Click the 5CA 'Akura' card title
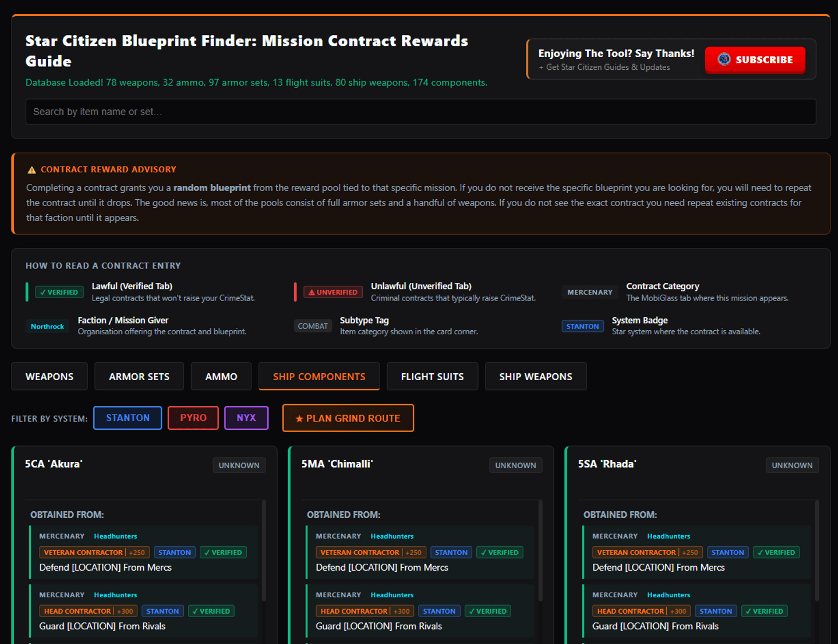 54,464
